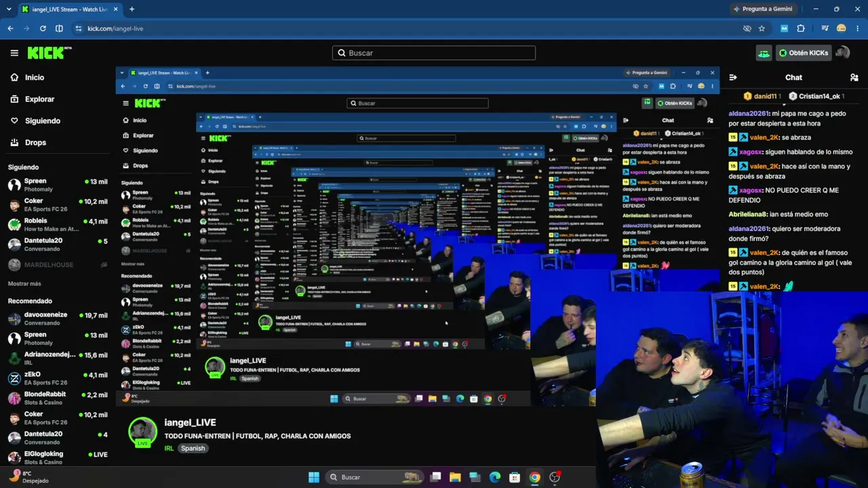Open BlondeRabbit channel in Recomendado
The image size is (868, 488).
coord(58,398)
